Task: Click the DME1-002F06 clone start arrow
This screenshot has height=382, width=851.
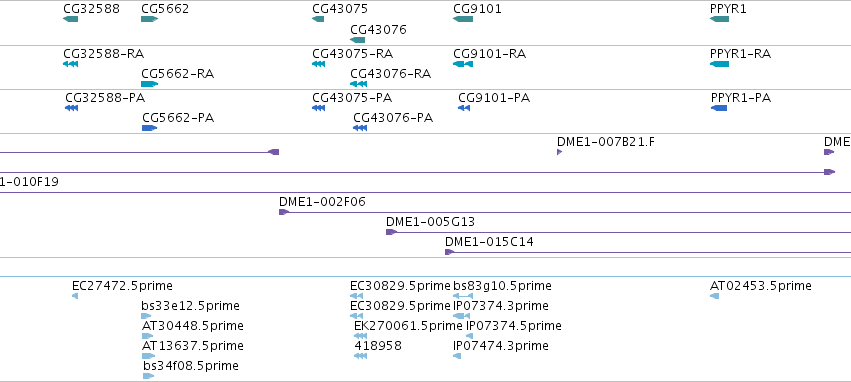Action: pos(283,212)
